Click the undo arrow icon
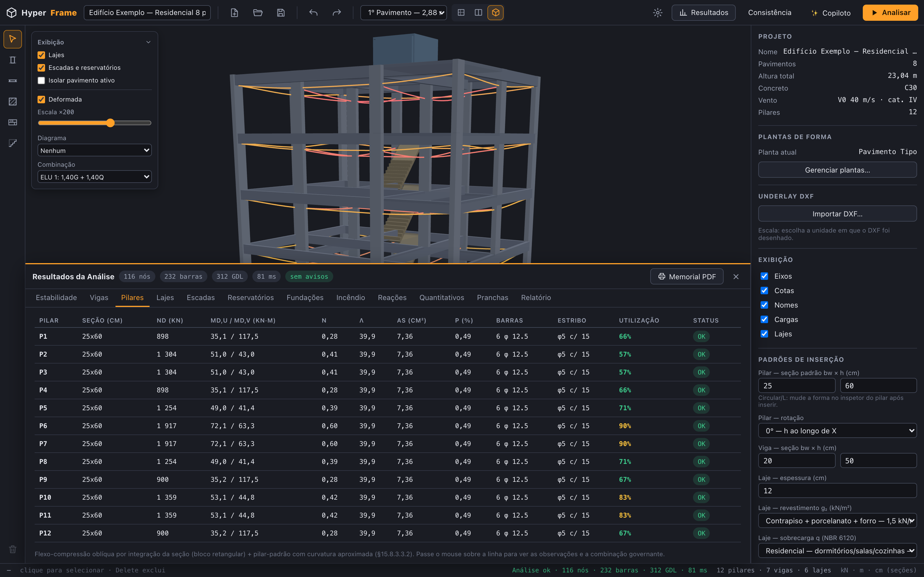Viewport: 924px width, 577px height. (x=314, y=13)
